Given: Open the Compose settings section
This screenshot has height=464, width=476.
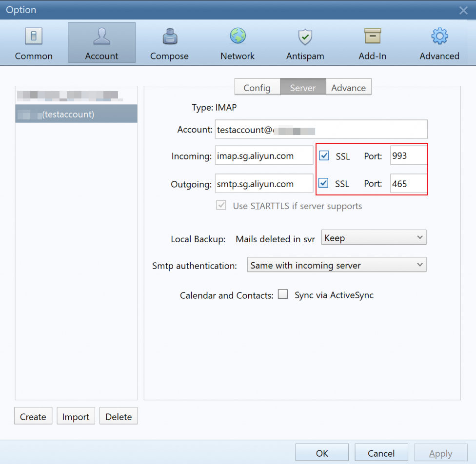Looking at the screenshot, I should [x=169, y=43].
